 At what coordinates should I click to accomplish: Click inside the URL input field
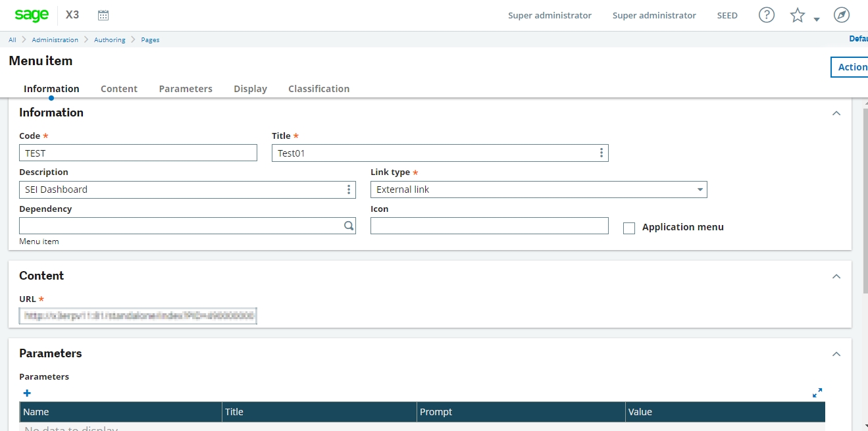(x=138, y=316)
